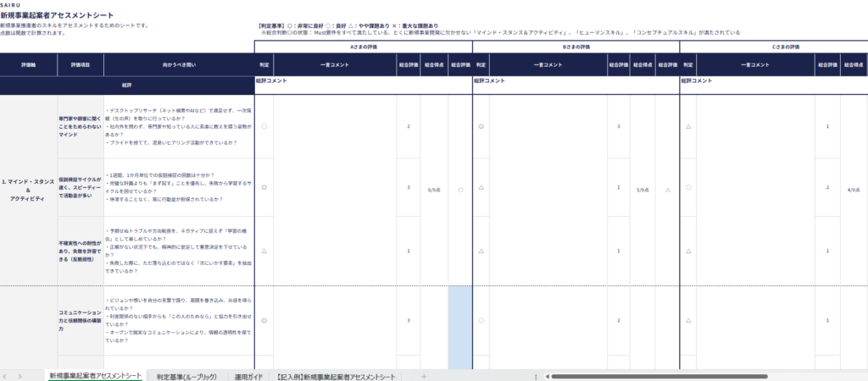The width and height of the screenshot is (868, 381).
Task: Click Aさま's 総評コメント cell
Action: (364, 86)
